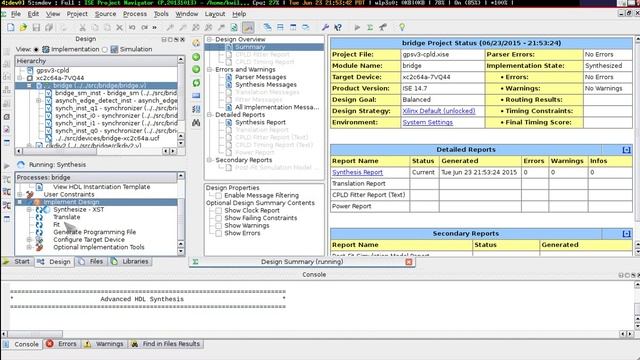
Task: Switch to the Files tab
Action: (91, 262)
